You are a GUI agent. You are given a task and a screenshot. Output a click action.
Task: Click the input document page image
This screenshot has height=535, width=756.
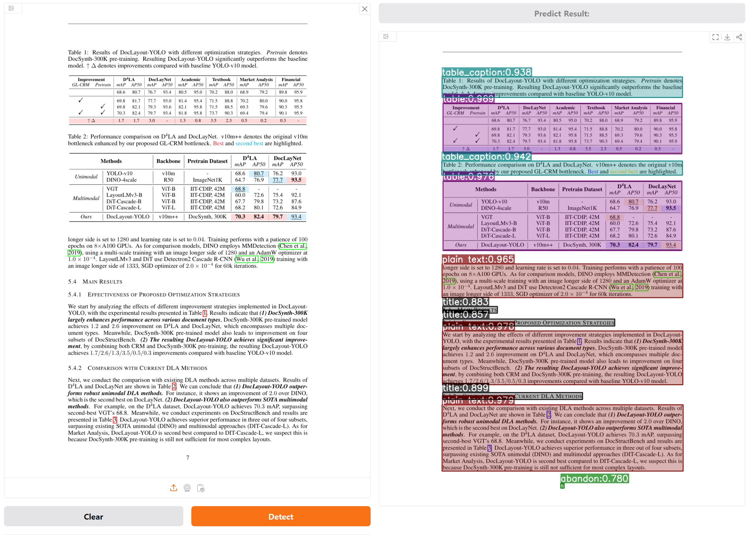pyautogui.click(x=188, y=240)
